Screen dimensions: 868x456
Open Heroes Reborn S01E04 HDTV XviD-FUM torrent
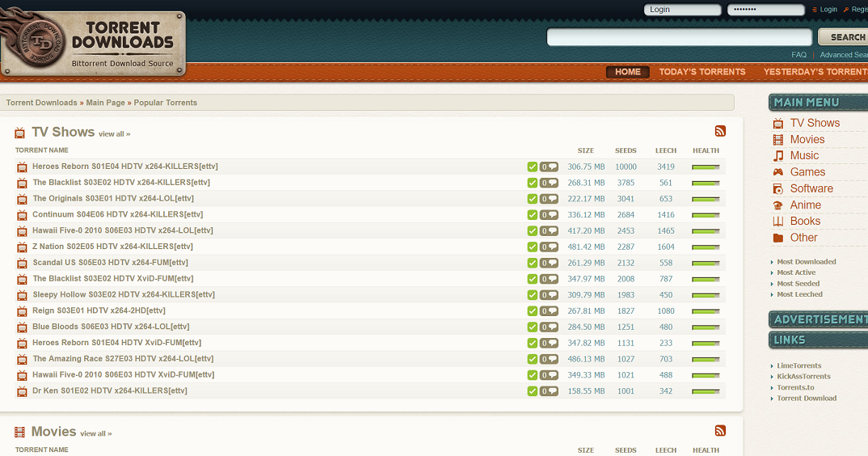117,343
